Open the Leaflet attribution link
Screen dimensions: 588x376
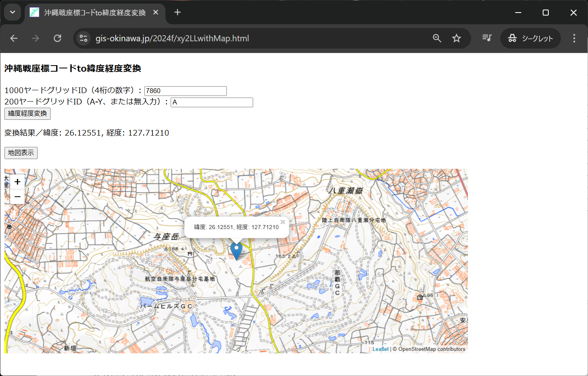[x=380, y=349]
